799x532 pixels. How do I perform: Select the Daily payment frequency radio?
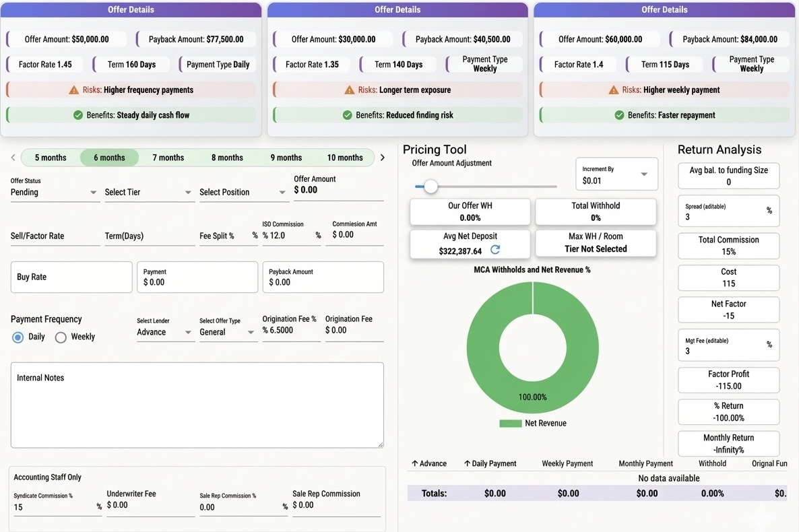[18, 337]
